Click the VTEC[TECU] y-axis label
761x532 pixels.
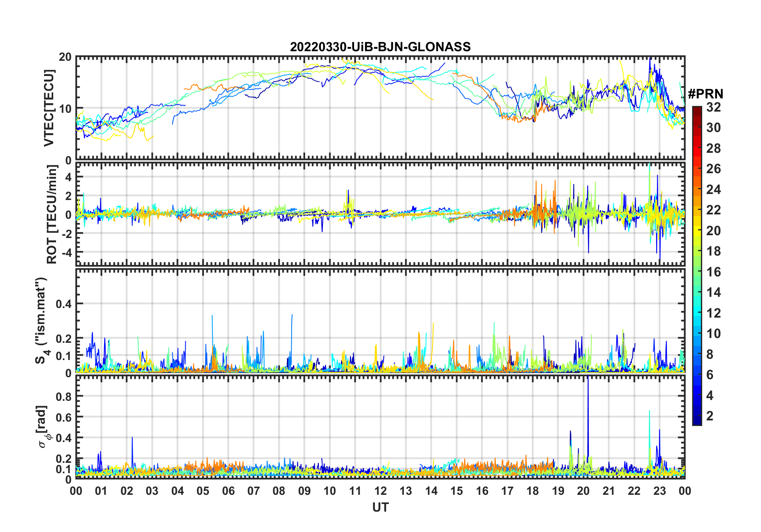click(49, 108)
